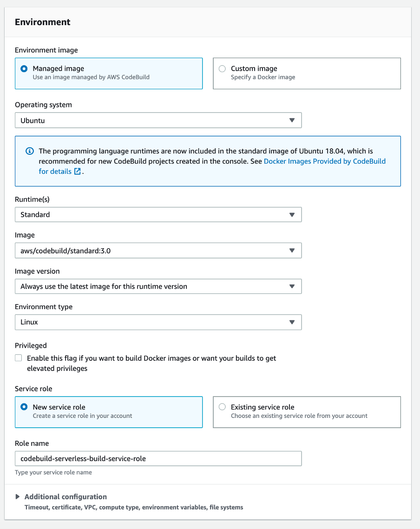Open the Linux environment type dropdown

click(x=158, y=322)
